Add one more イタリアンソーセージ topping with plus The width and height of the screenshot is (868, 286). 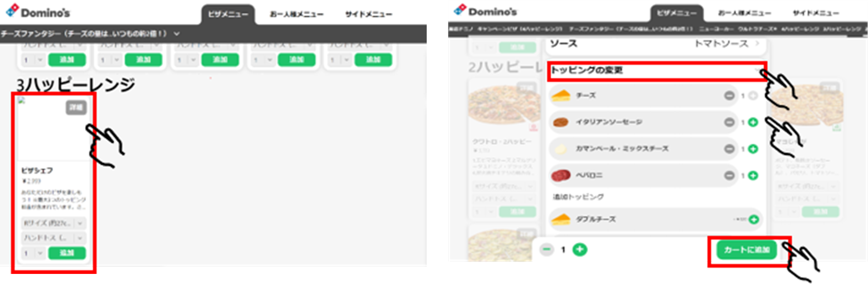coord(753,122)
